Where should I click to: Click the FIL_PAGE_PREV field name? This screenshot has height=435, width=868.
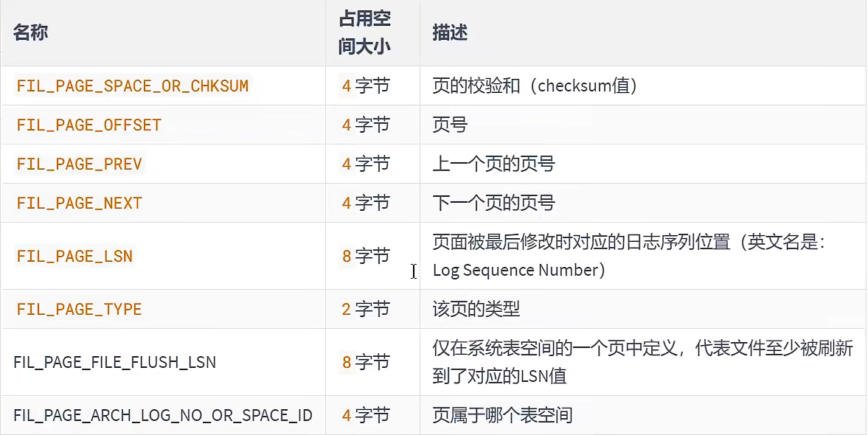(80, 164)
